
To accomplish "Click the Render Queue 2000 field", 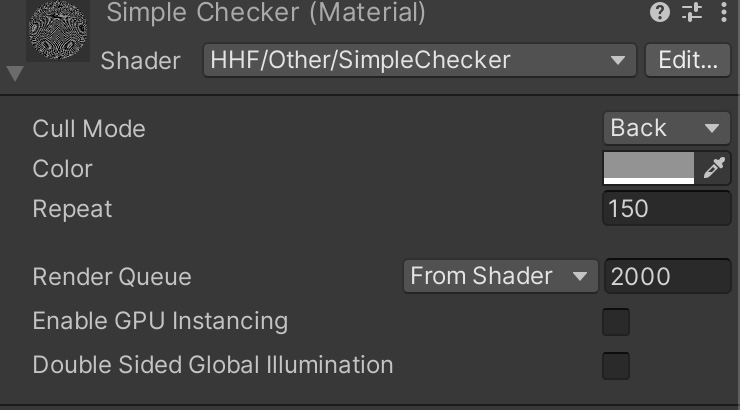I will (x=667, y=276).
